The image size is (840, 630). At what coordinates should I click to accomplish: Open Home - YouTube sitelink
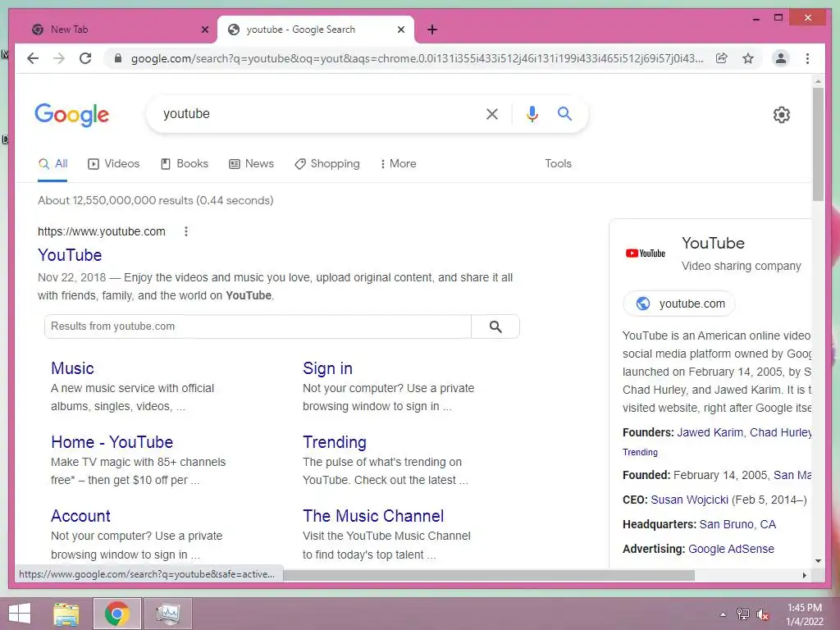coord(112,442)
